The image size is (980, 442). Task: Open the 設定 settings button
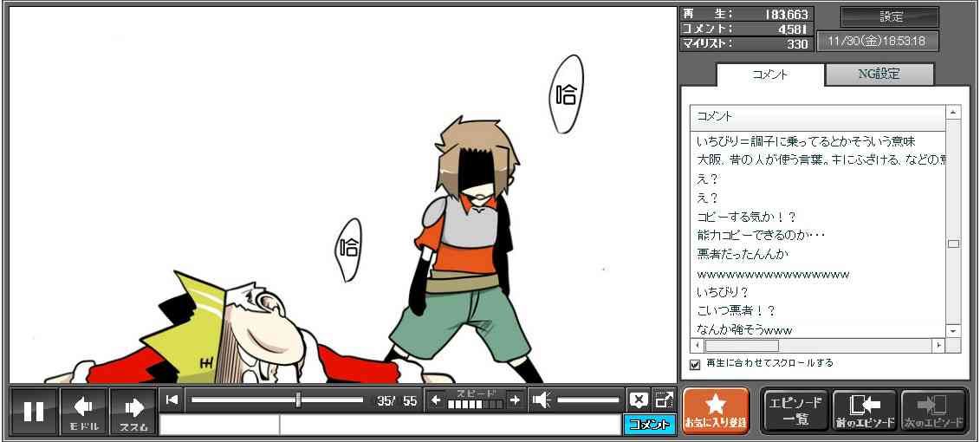890,16
